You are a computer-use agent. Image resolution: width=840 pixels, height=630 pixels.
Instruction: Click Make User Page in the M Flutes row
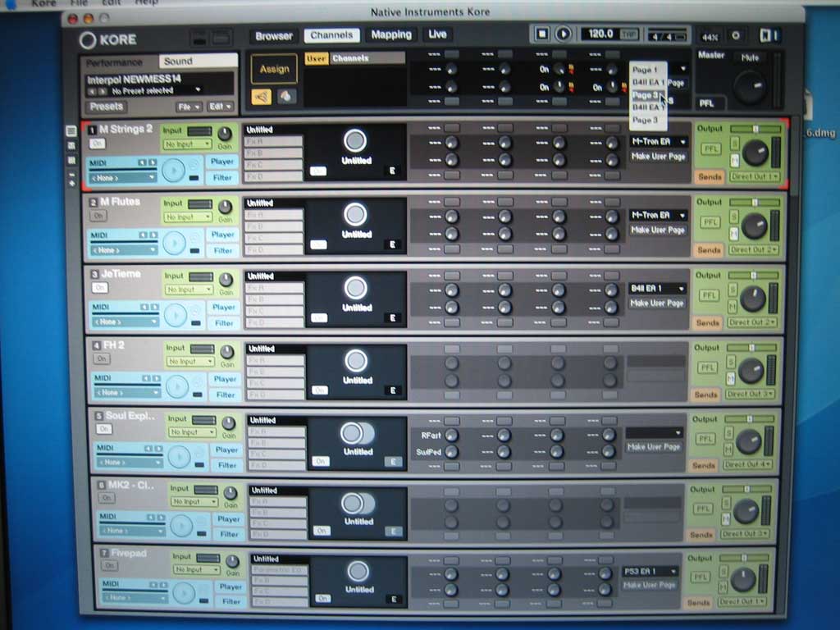point(658,230)
